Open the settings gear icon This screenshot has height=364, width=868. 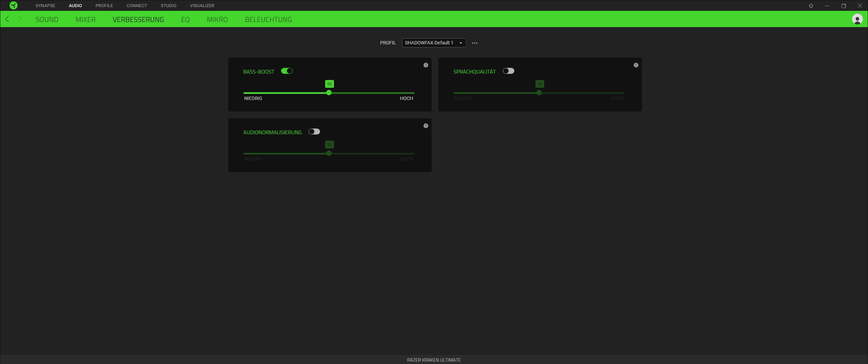click(x=811, y=6)
